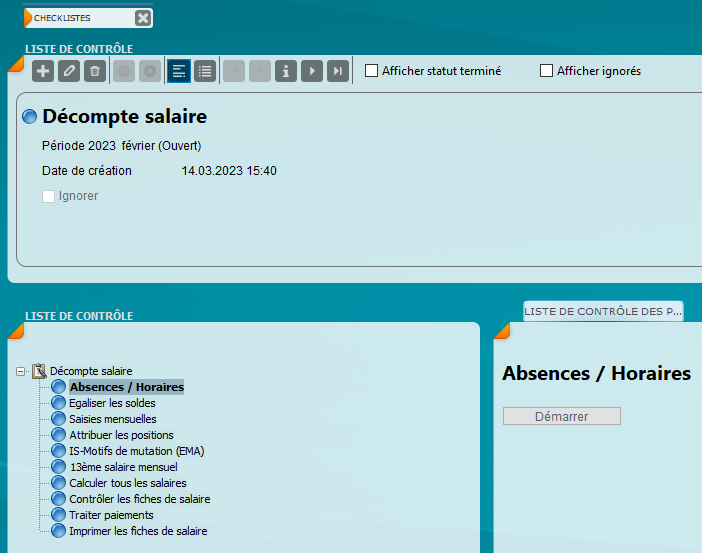Viewport: 702px width, 553px height.
Task: Select Traiter paiements tree item
Action: (111, 515)
